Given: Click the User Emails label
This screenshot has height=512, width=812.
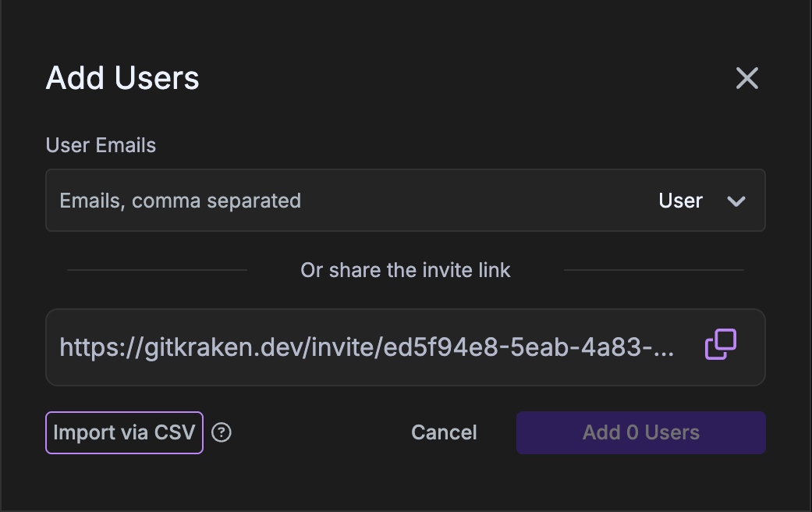Looking at the screenshot, I should tap(101, 145).
